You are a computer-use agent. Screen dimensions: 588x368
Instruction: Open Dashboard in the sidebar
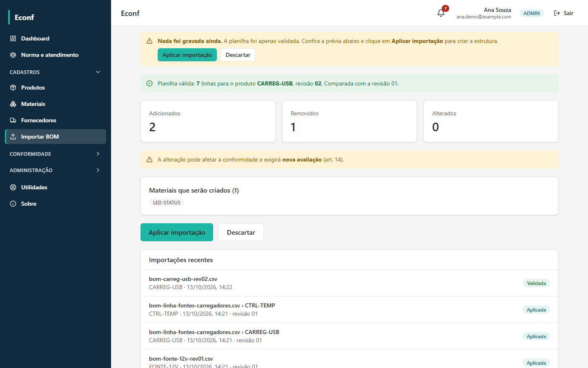pos(56,38)
